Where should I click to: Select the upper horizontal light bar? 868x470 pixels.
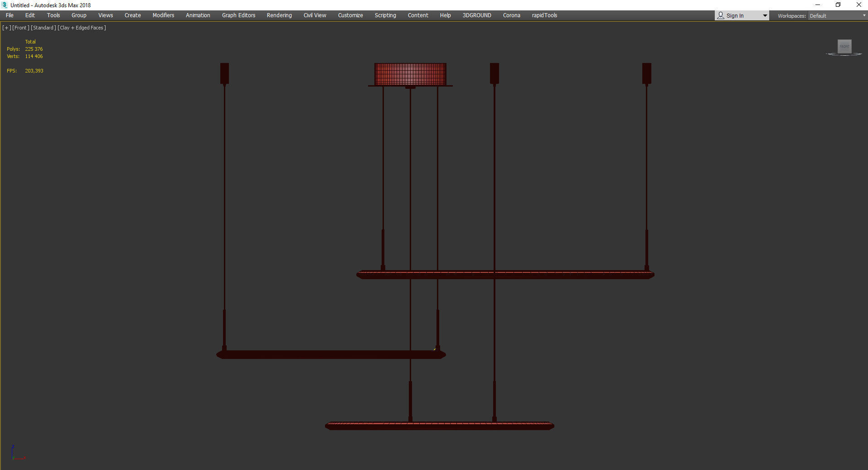coord(505,275)
